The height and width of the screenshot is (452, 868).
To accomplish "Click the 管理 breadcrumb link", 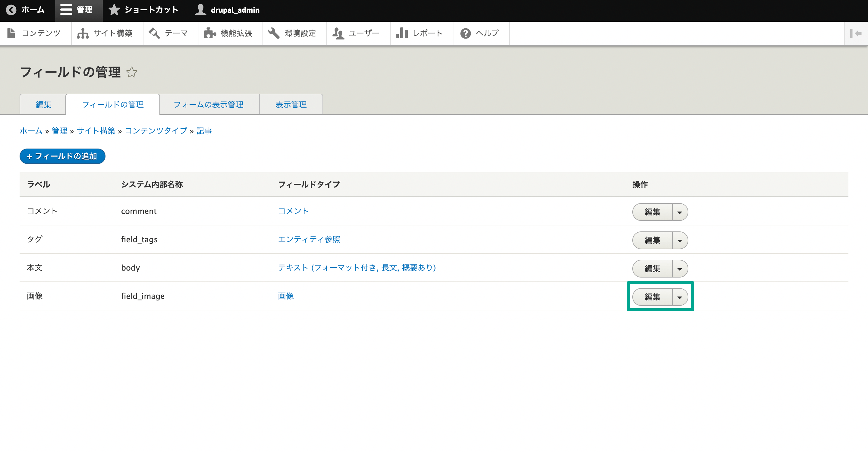I will (60, 131).
